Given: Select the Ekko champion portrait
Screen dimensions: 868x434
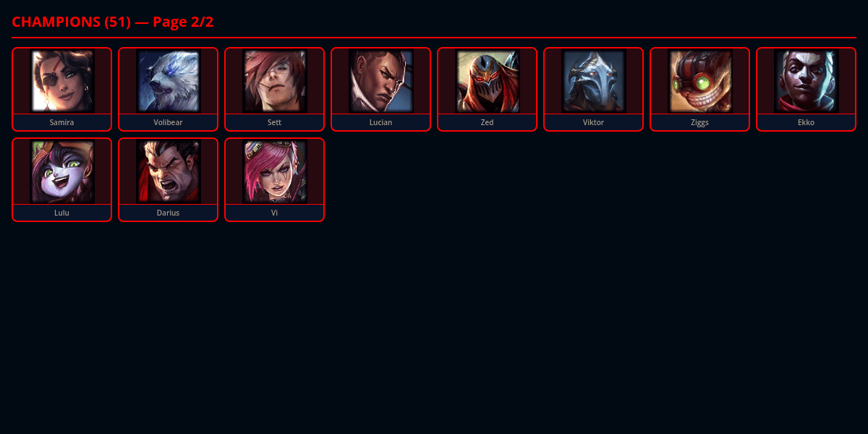Looking at the screenshot, I should pos(806,81).
